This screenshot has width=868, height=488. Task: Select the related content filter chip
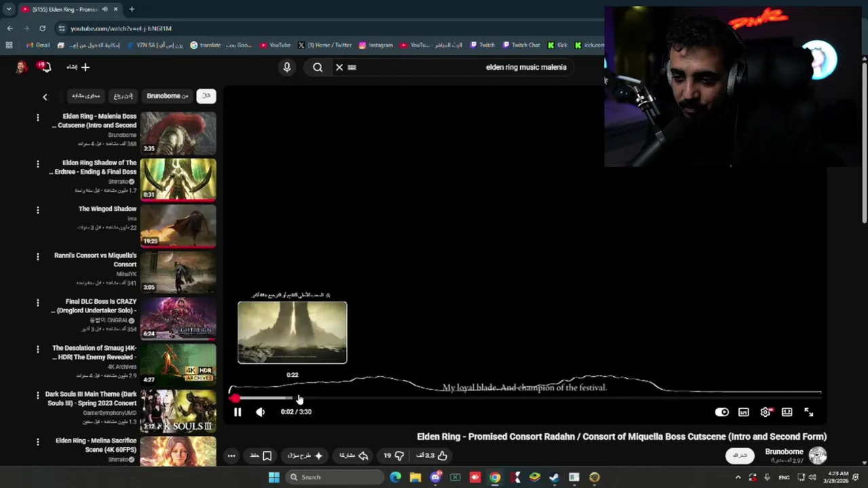point(86,96)
